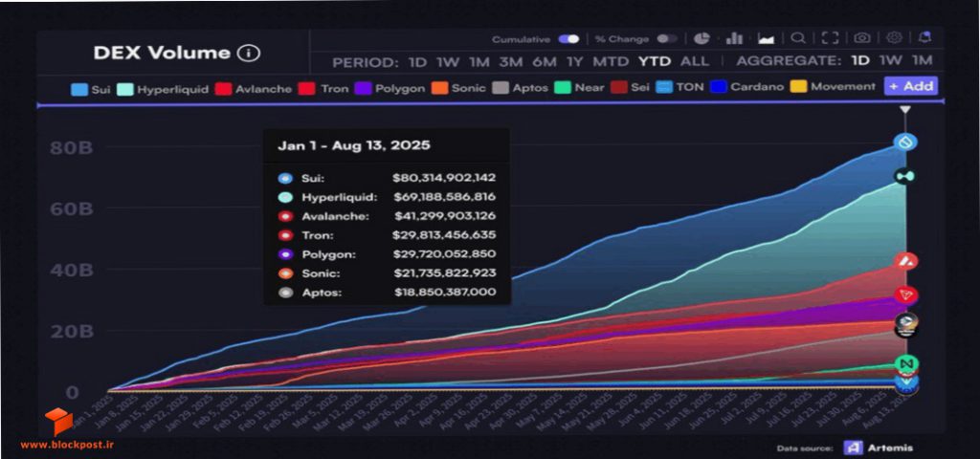Toggle Tron series in the legend

[323, 89]
